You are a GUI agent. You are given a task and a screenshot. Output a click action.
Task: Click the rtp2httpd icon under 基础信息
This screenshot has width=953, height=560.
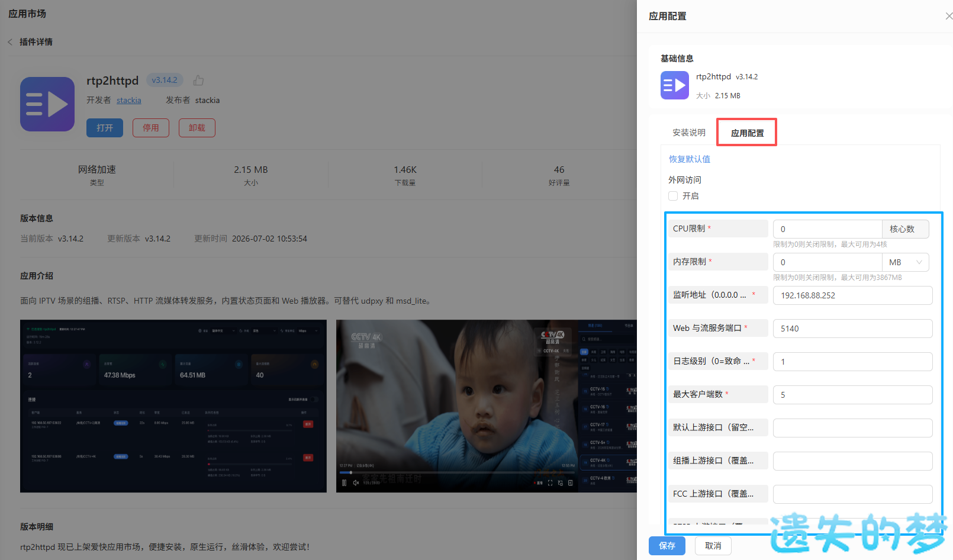(675, 85)
